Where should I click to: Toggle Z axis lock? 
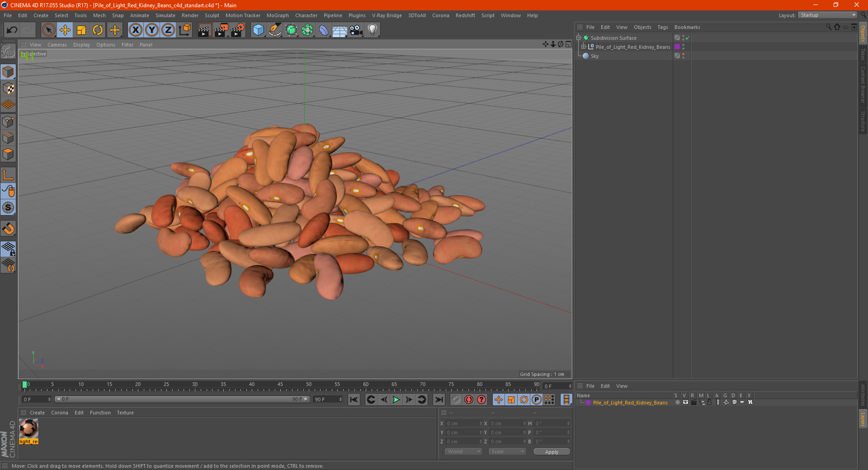tap(168, 30)
